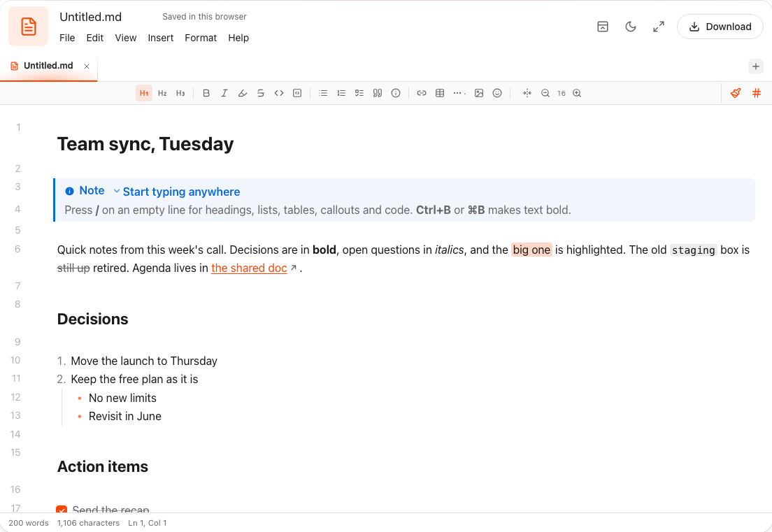Viewport: 772px width, 532px height.
Task: Click the Untitled.md document title field
Action: (x=91, y=17)
